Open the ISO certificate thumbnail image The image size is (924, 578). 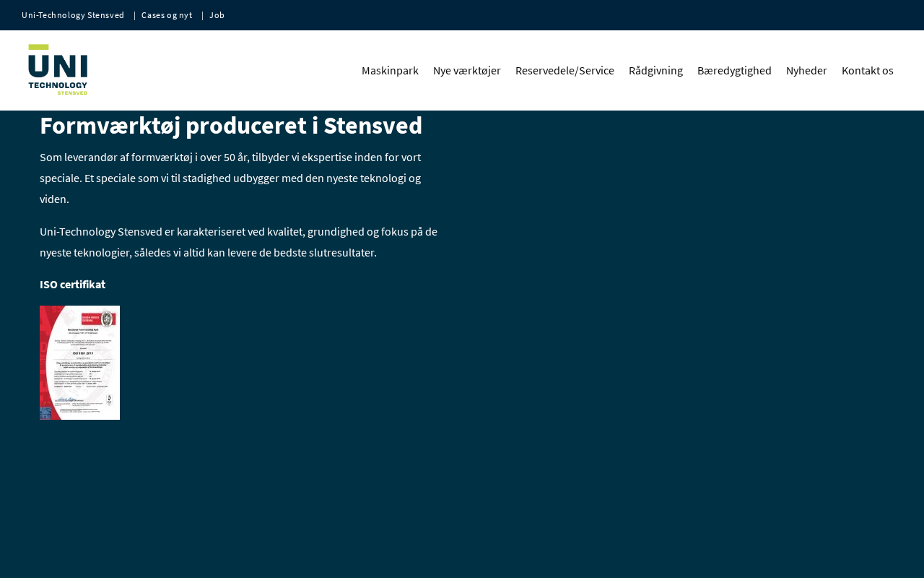(79, 363)
